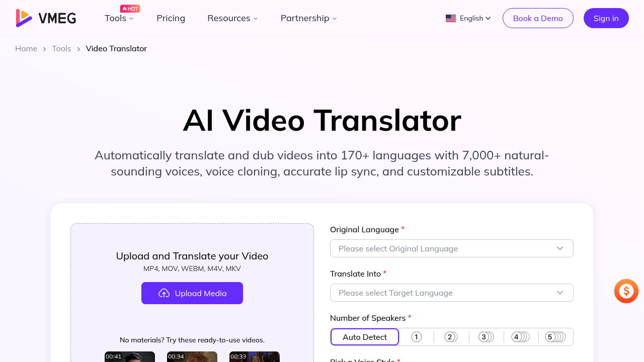The width and height of the screenshot is (644, 362).
Task: Click the US flag icon beside English
Action: point(450,18)
